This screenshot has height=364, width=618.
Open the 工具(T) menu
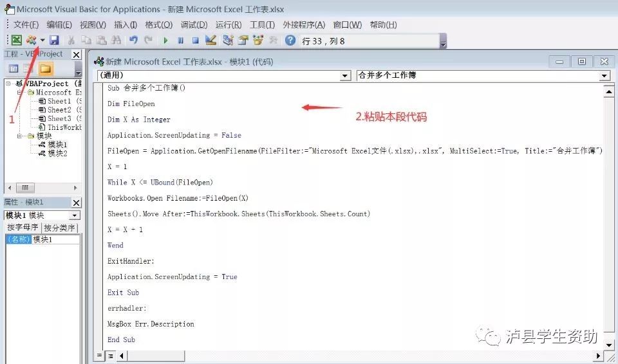tap(262, 25)
